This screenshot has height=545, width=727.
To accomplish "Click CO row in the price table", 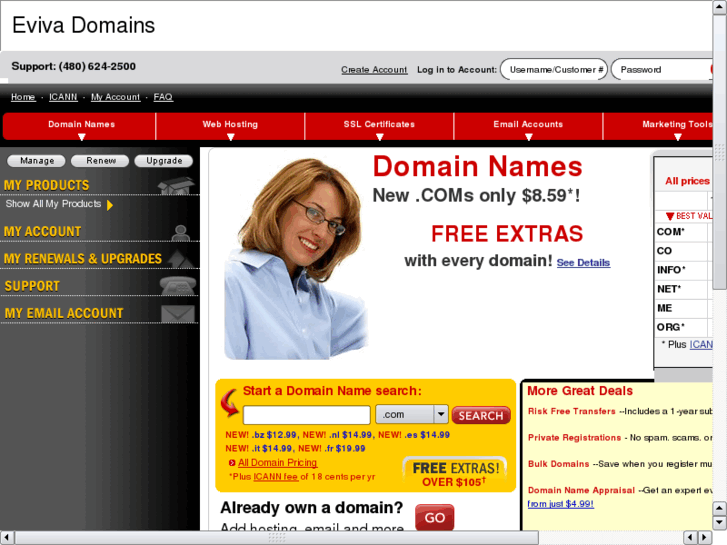I will click(x=684, y=251).
